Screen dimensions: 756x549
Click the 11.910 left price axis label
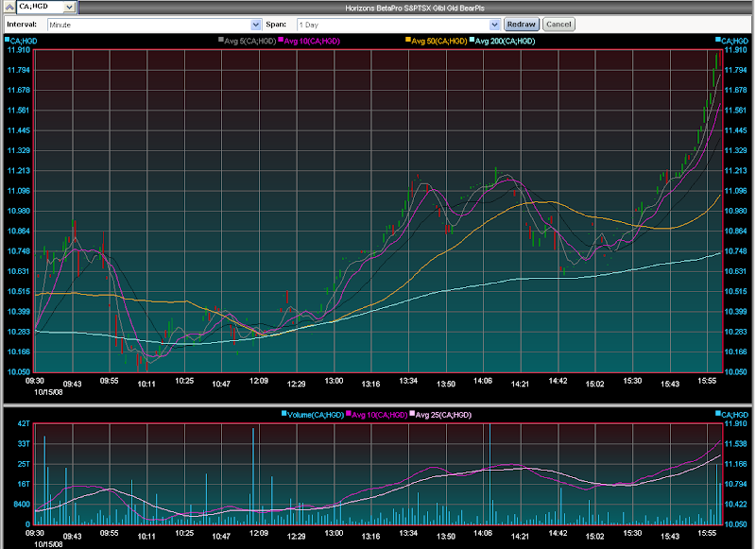(x=18, y=50)
